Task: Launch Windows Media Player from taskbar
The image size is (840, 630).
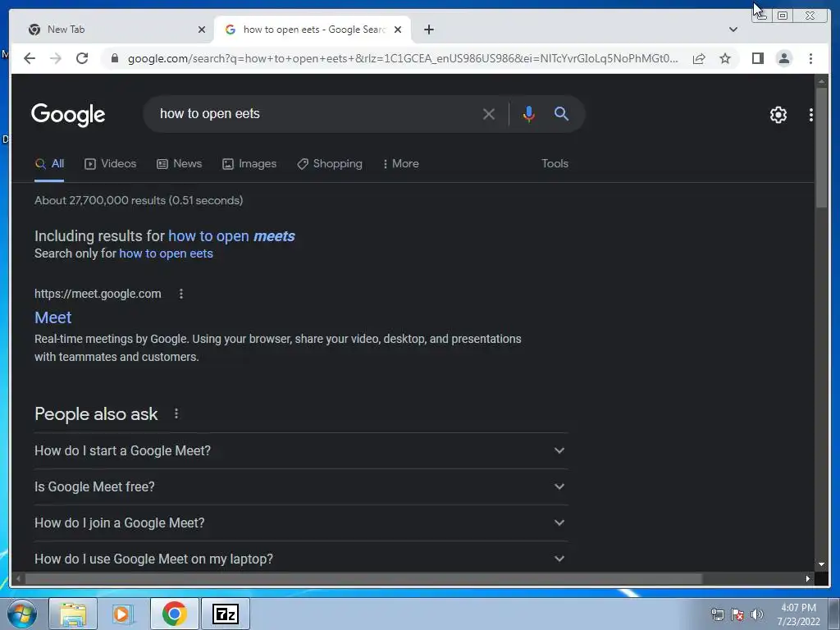Action: point(123,614)
